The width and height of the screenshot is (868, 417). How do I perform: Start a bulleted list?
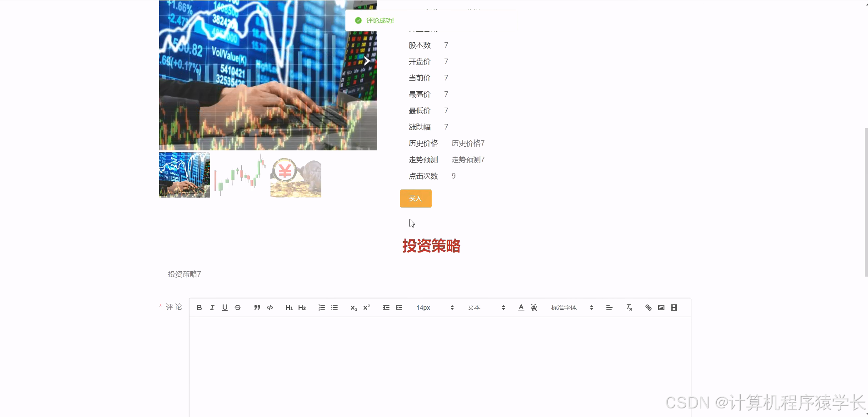point(334,308)
